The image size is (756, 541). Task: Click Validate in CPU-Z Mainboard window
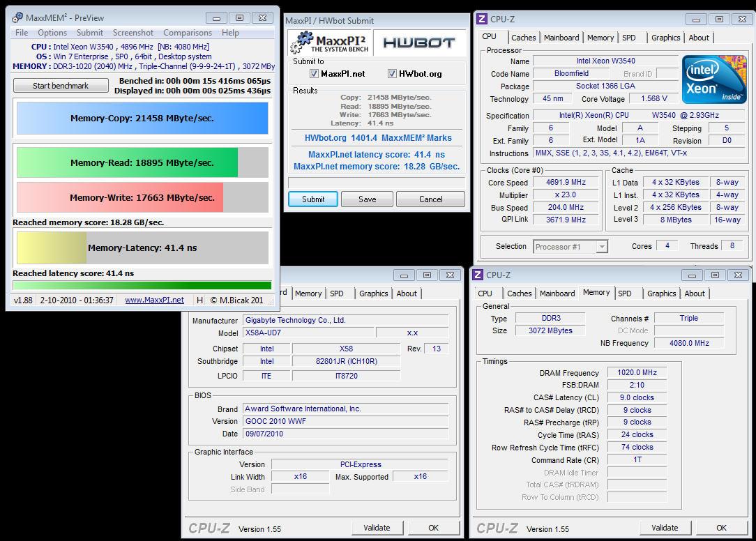(x=377, y=528)
